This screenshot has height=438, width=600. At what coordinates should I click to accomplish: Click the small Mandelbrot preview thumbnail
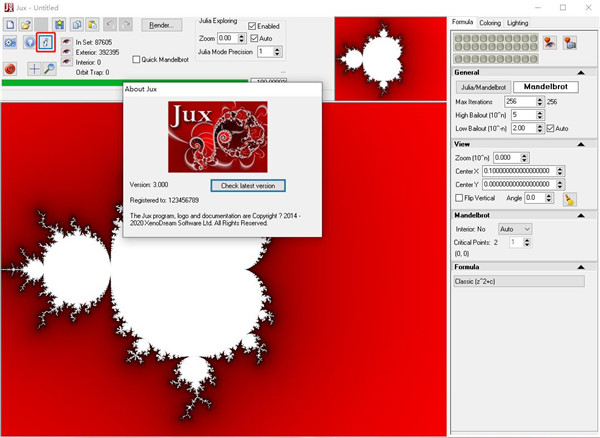pos(391,59)
